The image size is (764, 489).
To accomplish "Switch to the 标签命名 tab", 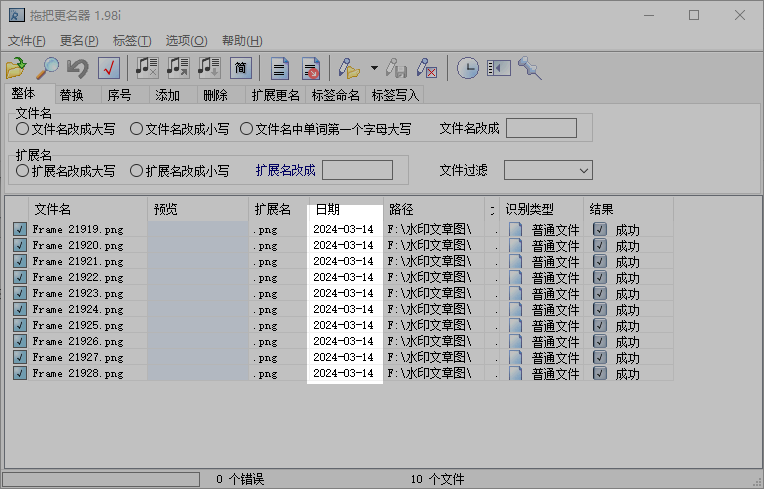I will (335, 95).
